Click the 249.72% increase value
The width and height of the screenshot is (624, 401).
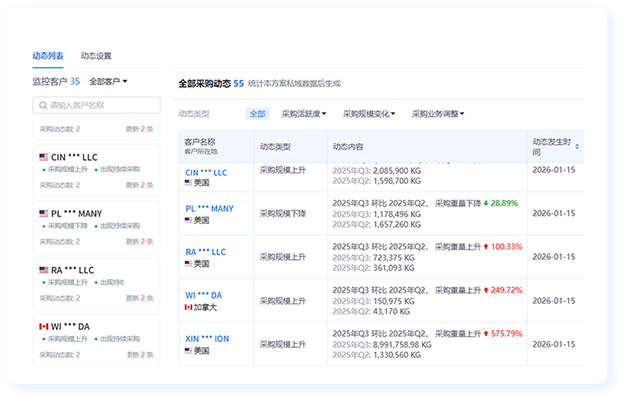pyautogui.click(x=506, y=290)
